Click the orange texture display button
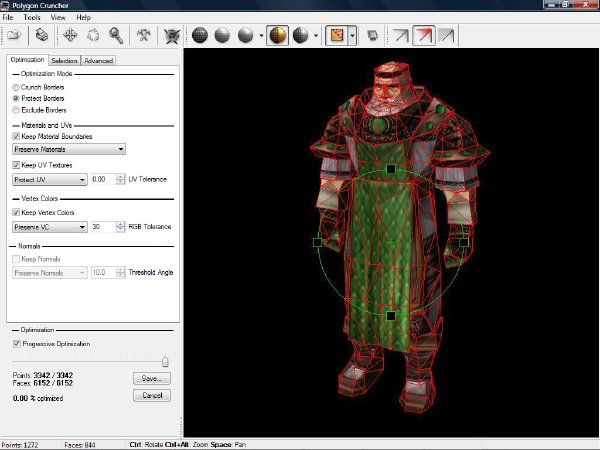600x450 pixels. point(336,35)
